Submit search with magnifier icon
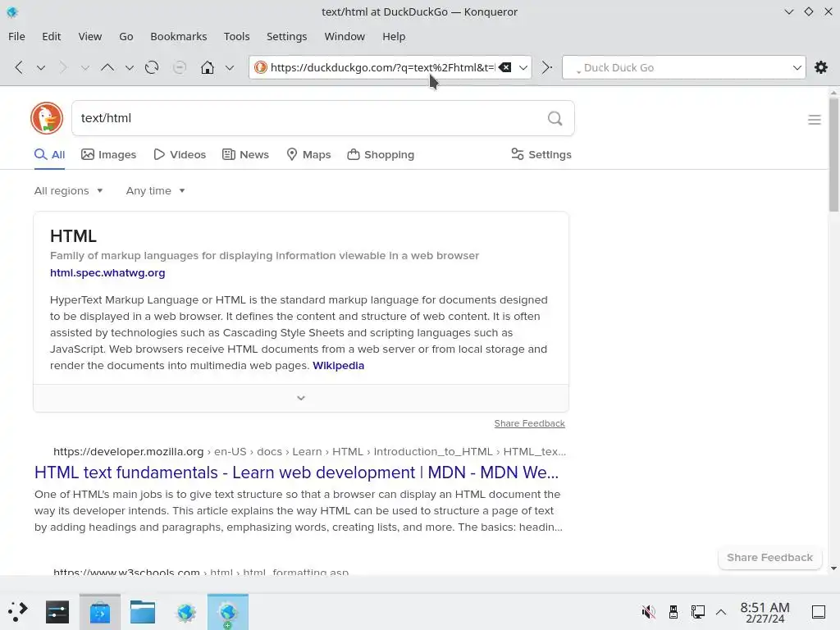Viewport: 840px width, 630px height. (555, 118)
